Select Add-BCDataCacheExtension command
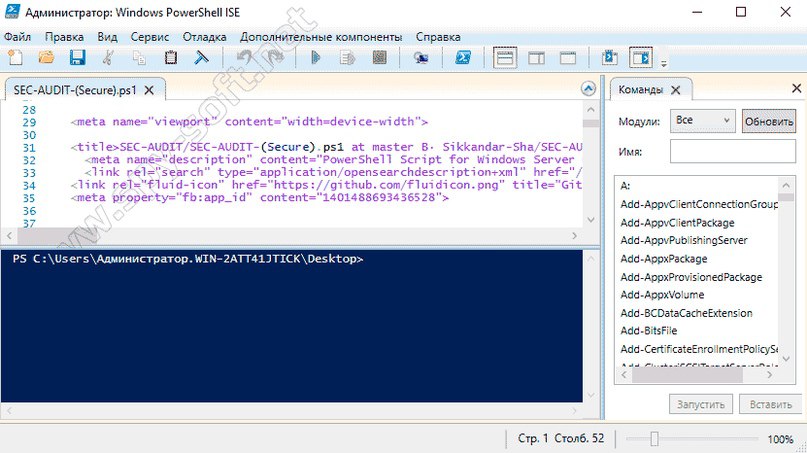 [686, 313]
